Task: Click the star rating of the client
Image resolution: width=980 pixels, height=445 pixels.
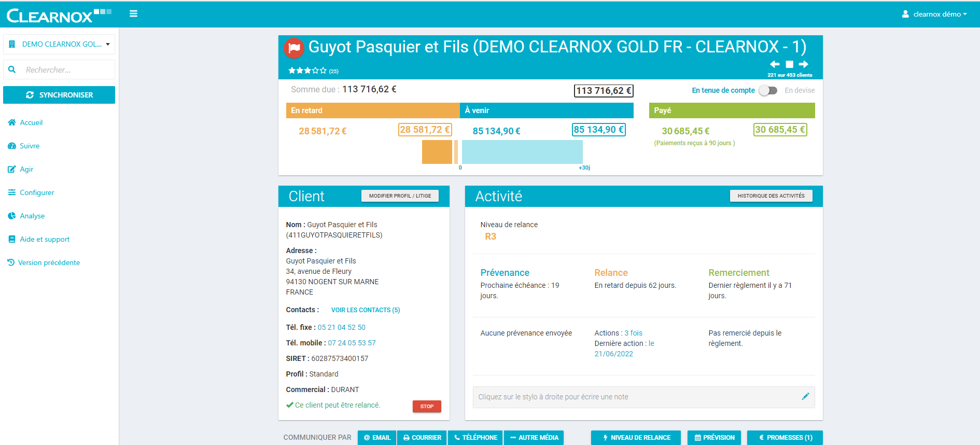Action: 307,71
